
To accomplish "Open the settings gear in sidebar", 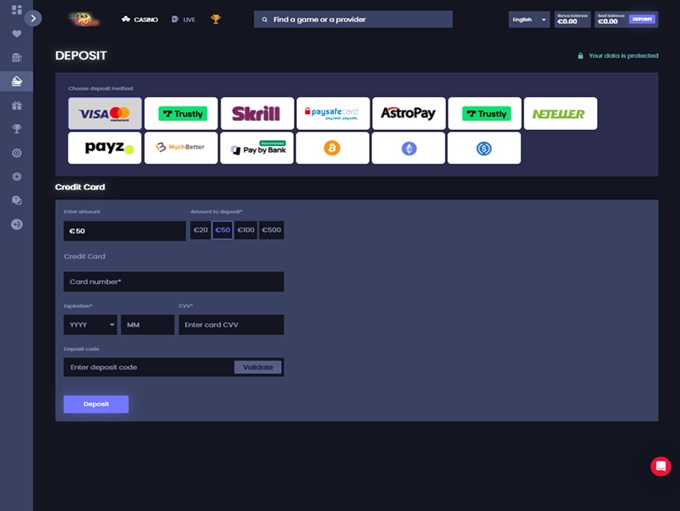I will tap(16, 153).
